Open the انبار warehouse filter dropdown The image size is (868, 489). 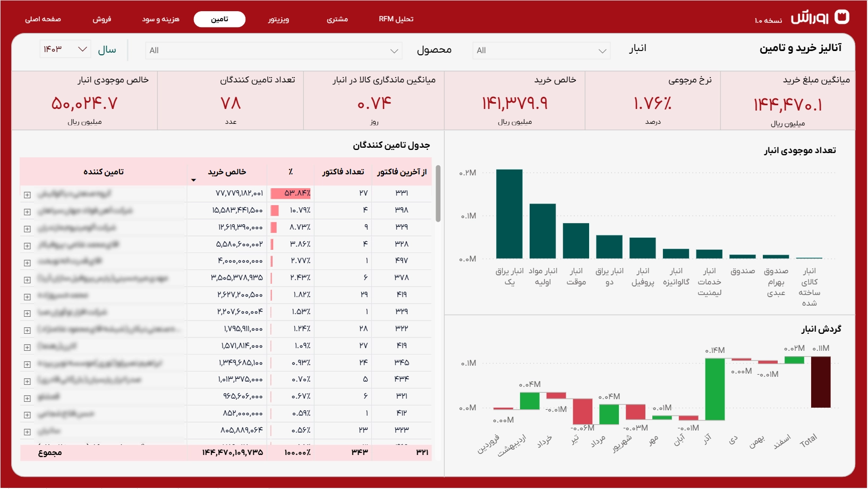[x=541, y=50]
